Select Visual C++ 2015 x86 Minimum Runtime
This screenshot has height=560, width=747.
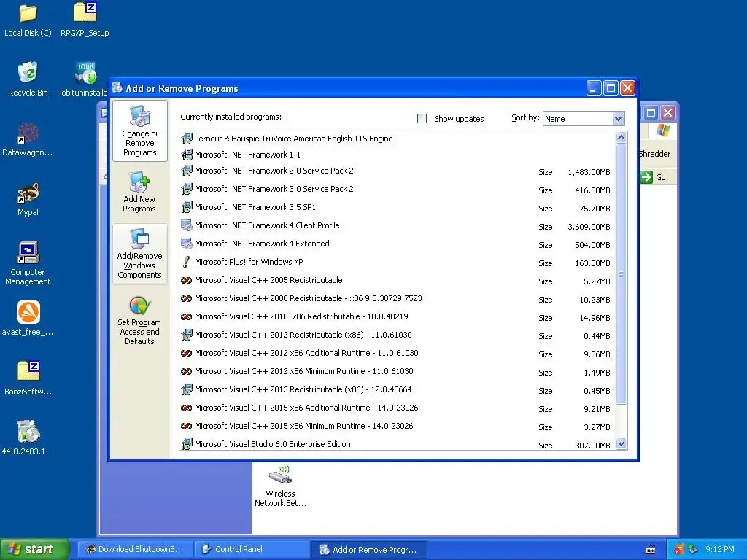tap(397, 426)
